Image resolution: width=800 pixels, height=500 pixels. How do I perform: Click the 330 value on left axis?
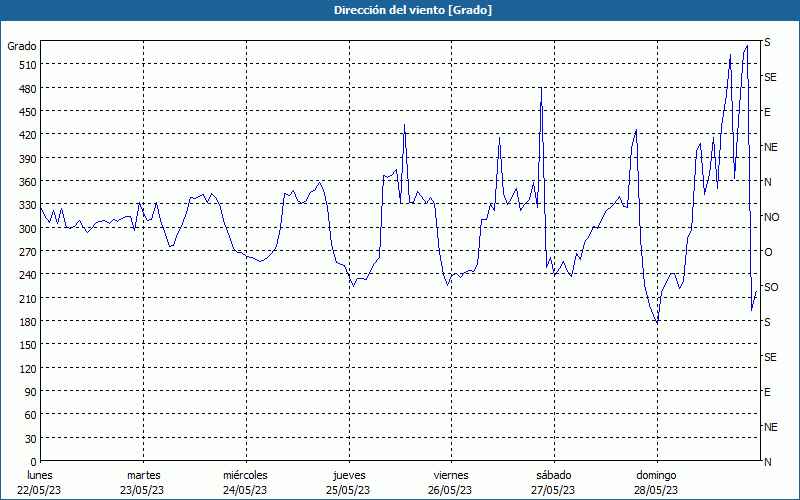[x=28, y=206]
